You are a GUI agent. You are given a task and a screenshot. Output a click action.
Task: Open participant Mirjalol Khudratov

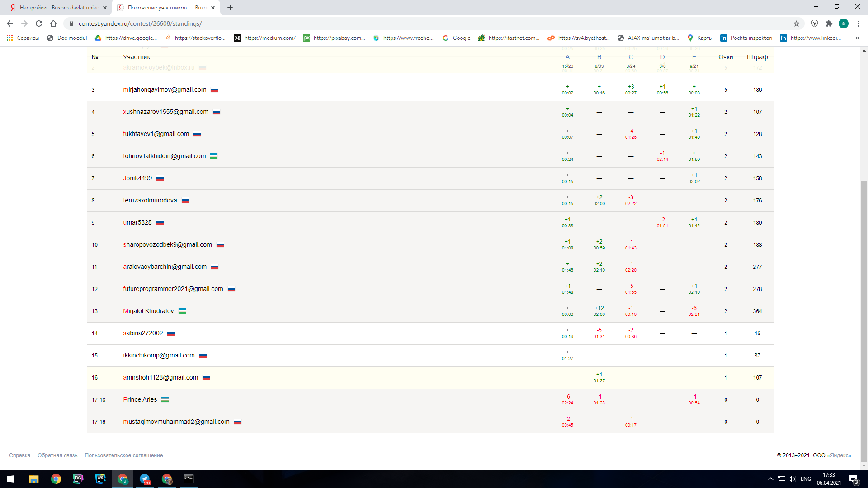pos(148,311)
